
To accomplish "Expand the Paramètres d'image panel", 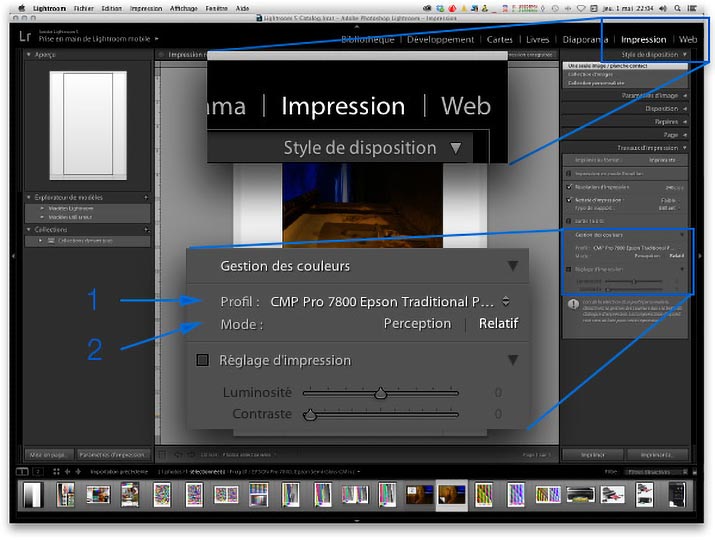I will [685, 95].
